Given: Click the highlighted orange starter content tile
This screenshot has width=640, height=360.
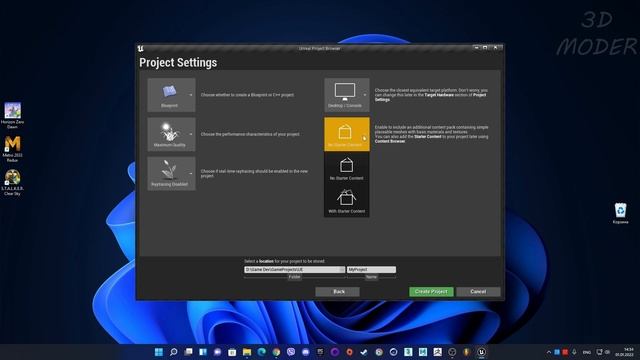Looking at the screenshot, I should (347, 134).
